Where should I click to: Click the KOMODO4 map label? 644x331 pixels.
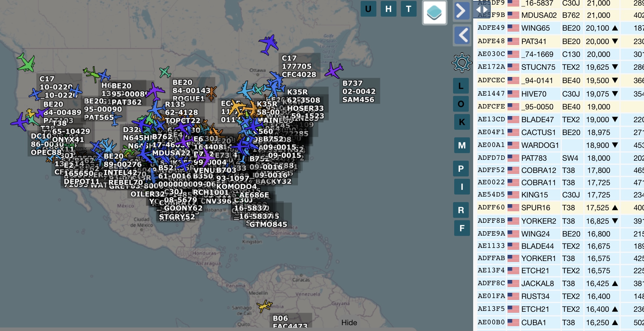(x=236, y=186)
